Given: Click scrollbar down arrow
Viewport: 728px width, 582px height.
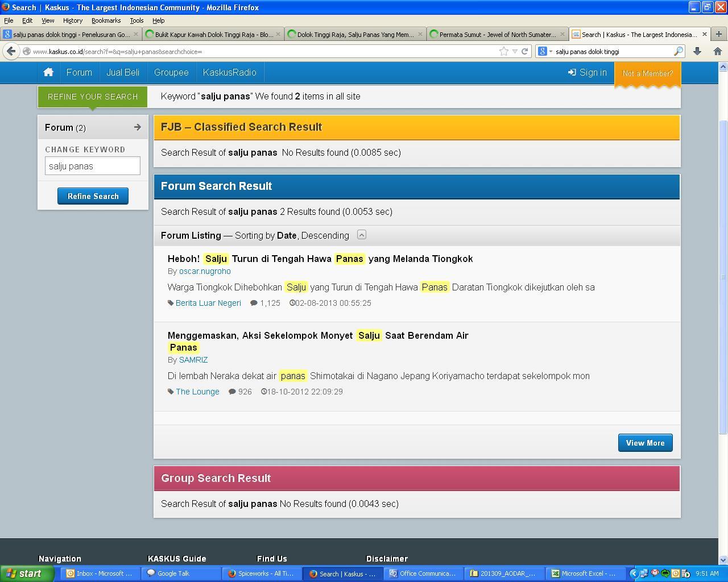Looking at the screenshot, I should (x=723, y=560).
